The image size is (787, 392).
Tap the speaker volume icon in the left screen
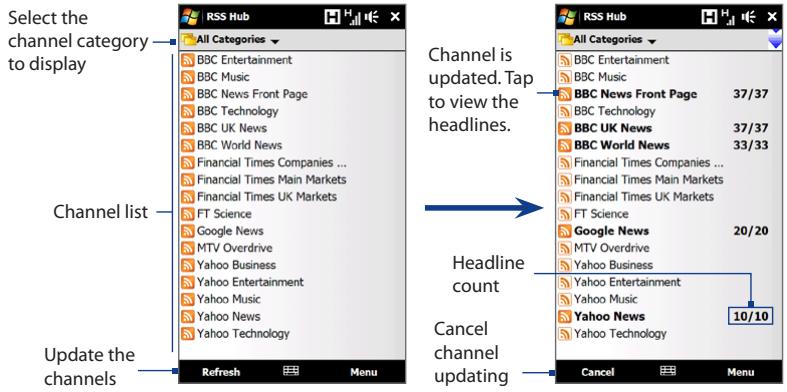[x=372, y=17]
